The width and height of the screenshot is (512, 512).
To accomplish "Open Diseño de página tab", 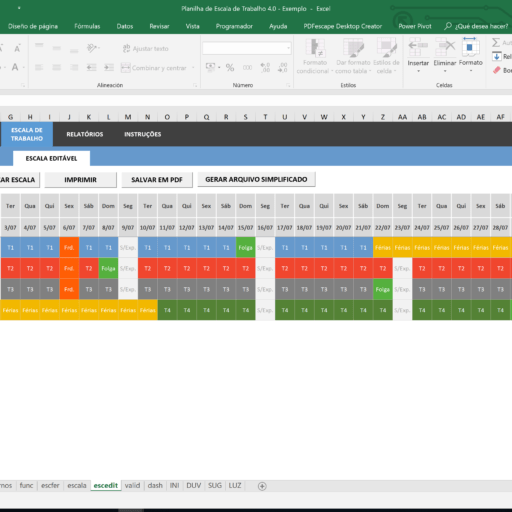I will pos(33,26).
